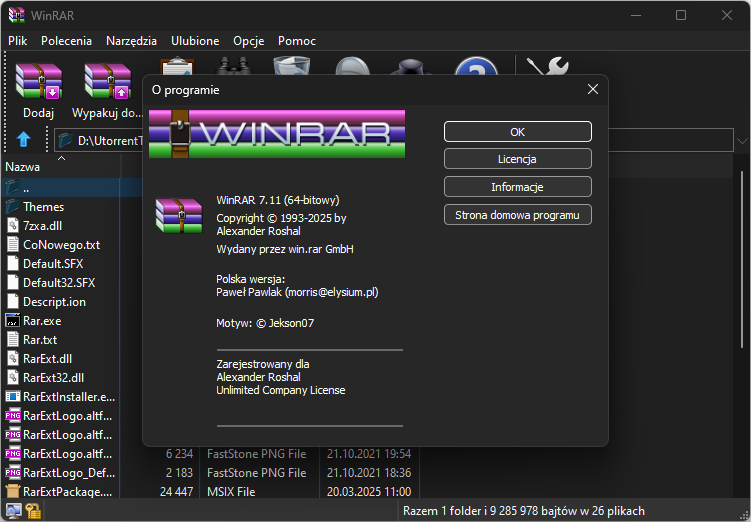Select RarExt.dll in file list
The image size is (751, 522).
click(47, 359)
